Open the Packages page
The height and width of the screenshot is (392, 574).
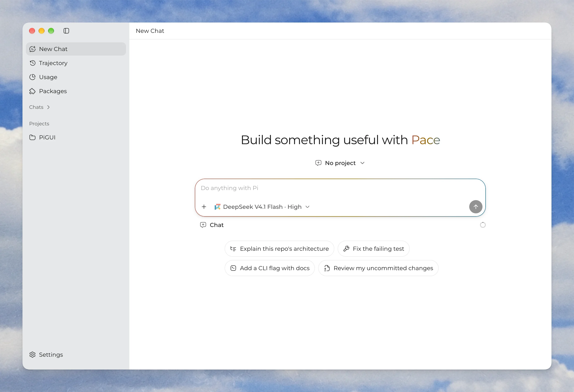coord(76,91)
